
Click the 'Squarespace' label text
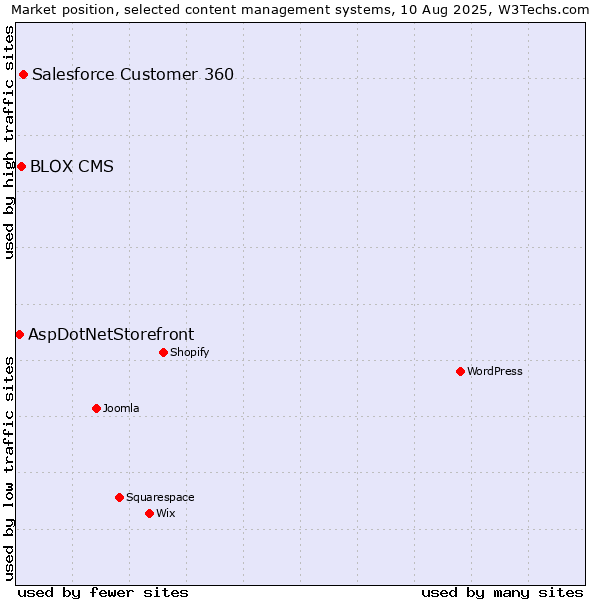pos(160,497)
